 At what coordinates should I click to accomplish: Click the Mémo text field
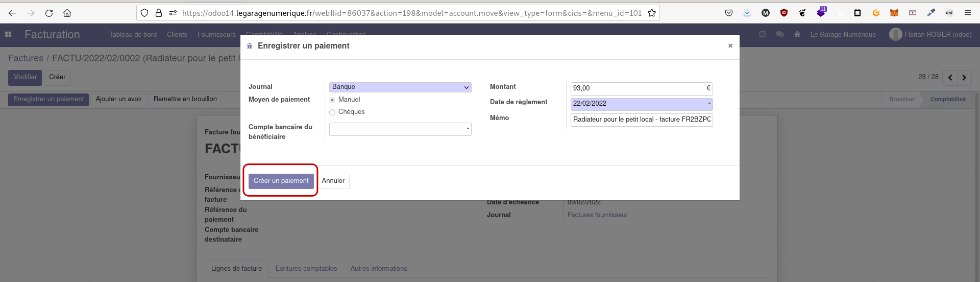coord(642,120)
